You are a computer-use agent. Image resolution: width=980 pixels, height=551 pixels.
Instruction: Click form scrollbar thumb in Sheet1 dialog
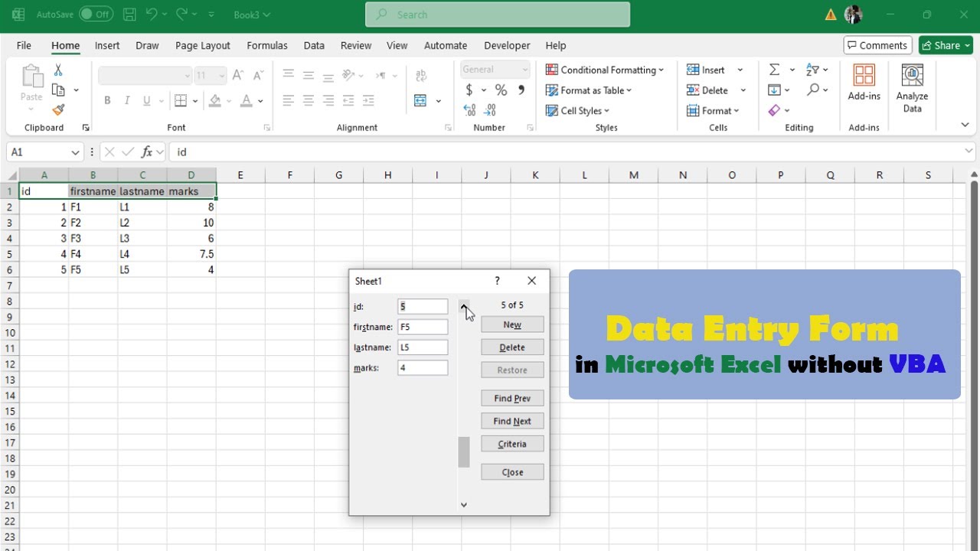point(463,452)
